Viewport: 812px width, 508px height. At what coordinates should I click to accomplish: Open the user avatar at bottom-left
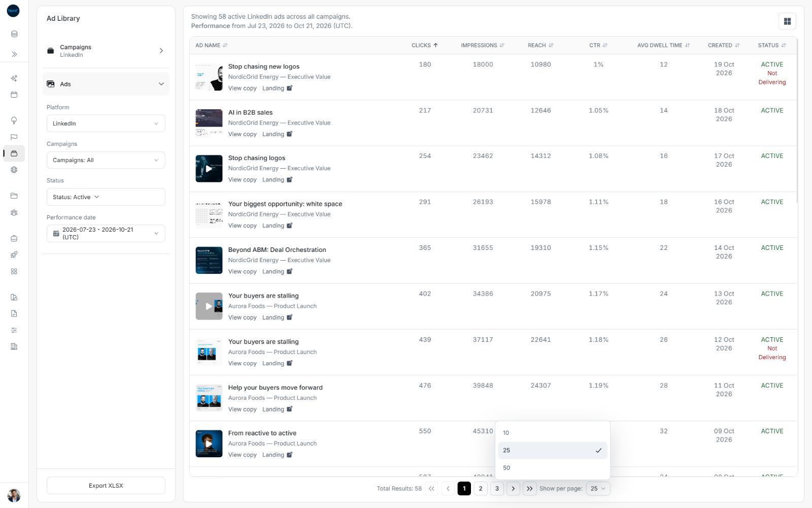point(14,495)
